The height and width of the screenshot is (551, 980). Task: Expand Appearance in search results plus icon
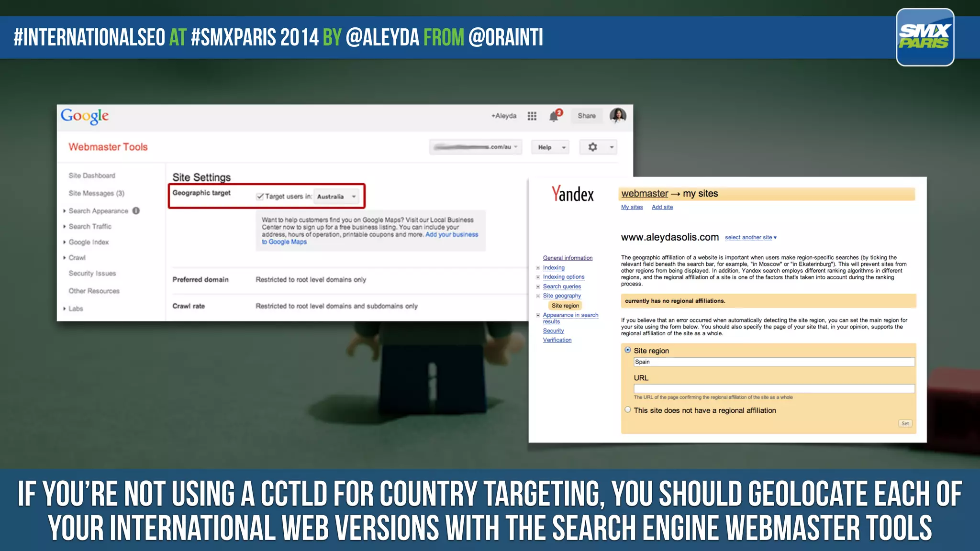[538, 315]
